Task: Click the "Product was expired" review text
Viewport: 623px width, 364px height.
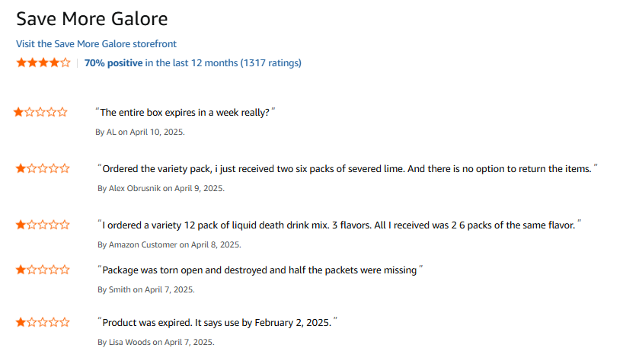Action: [217, 323]
